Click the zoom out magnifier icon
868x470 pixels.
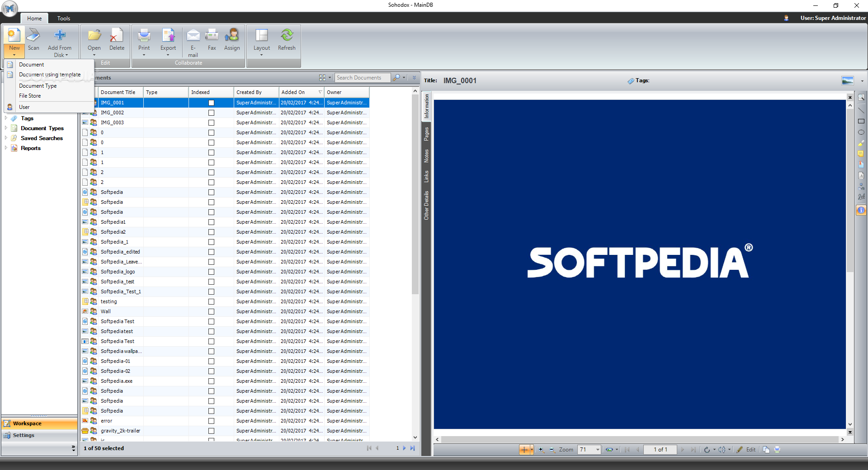(x=552, y=450)
